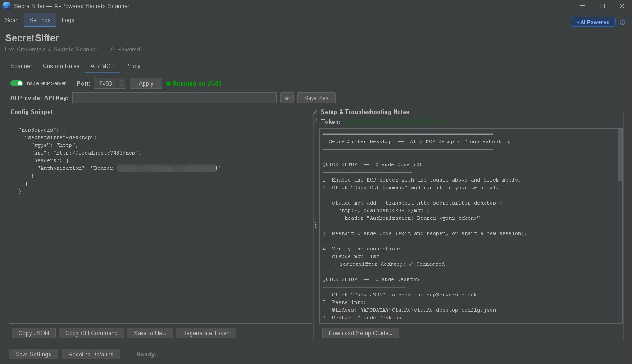Viewport: 632px width, 364px height.
Task: Collapse left pane with split arrow
Action: pos(316,112)
